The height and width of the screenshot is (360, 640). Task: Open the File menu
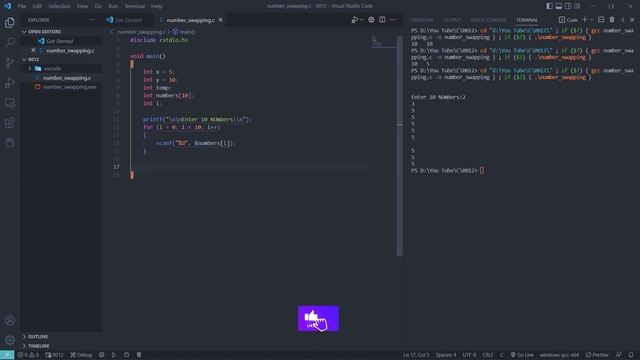(22, 6)
